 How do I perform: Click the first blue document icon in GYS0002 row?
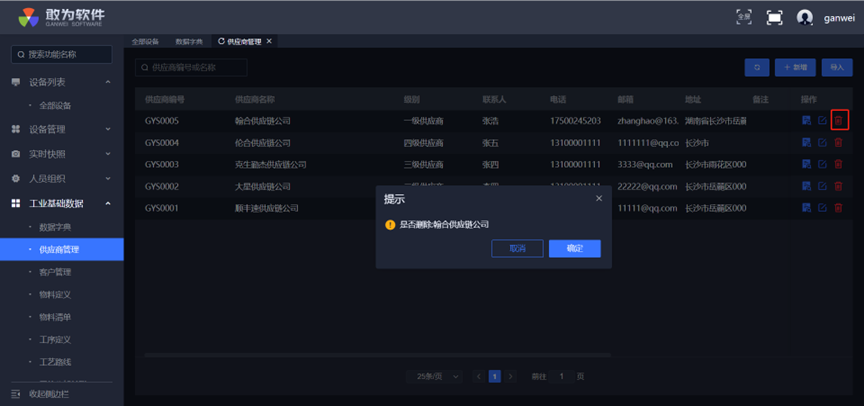(x=806, y=186)
